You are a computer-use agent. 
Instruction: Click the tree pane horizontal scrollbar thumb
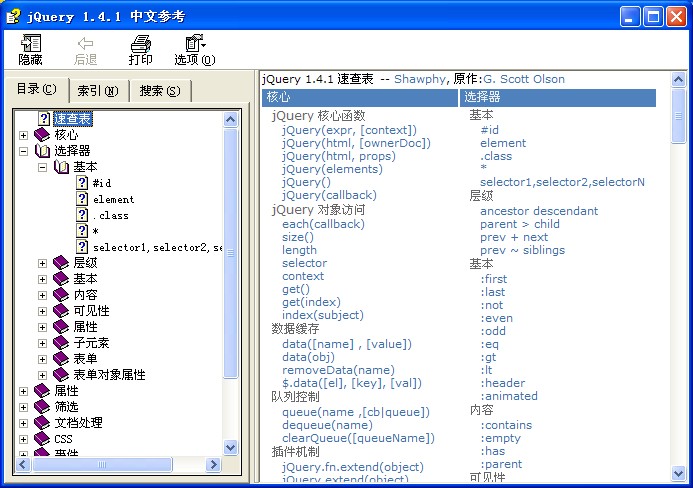pos(102,464)
